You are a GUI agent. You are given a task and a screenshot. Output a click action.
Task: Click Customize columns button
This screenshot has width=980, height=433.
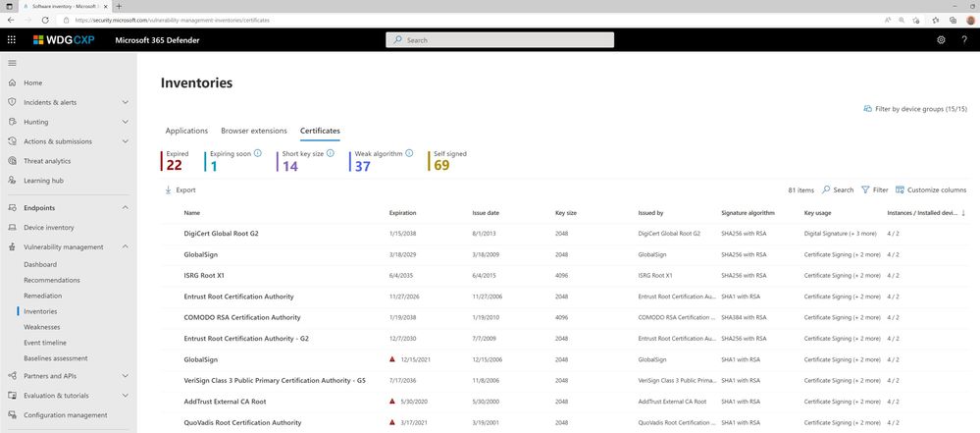click(x=931, y=189)
